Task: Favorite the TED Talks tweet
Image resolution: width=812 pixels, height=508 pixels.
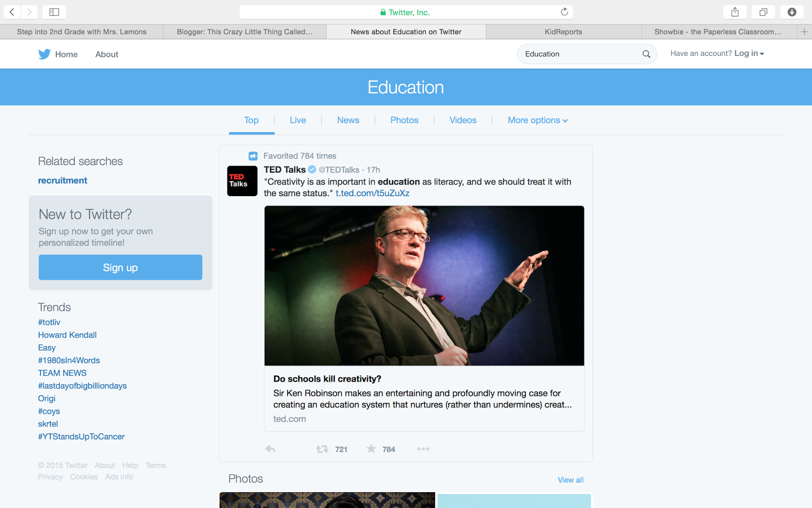Action: click(x=371, y=449)
